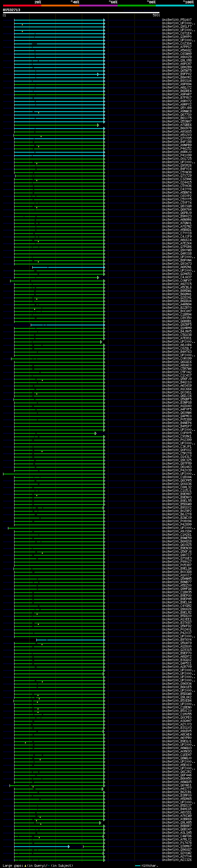Select hit label UniRef100_C1H261
Image resolution: width=197 pixels, height=868 pixels.
pos(177,535)
